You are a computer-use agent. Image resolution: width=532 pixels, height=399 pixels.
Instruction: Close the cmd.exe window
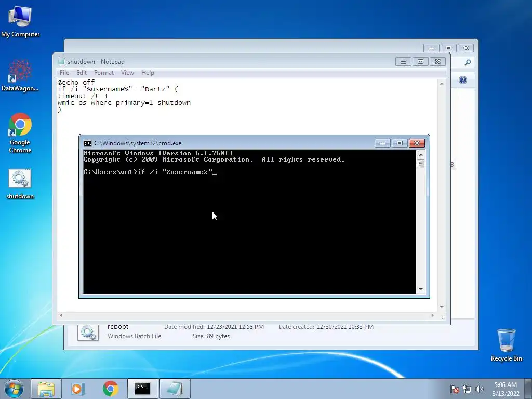(x=417, y=143)
